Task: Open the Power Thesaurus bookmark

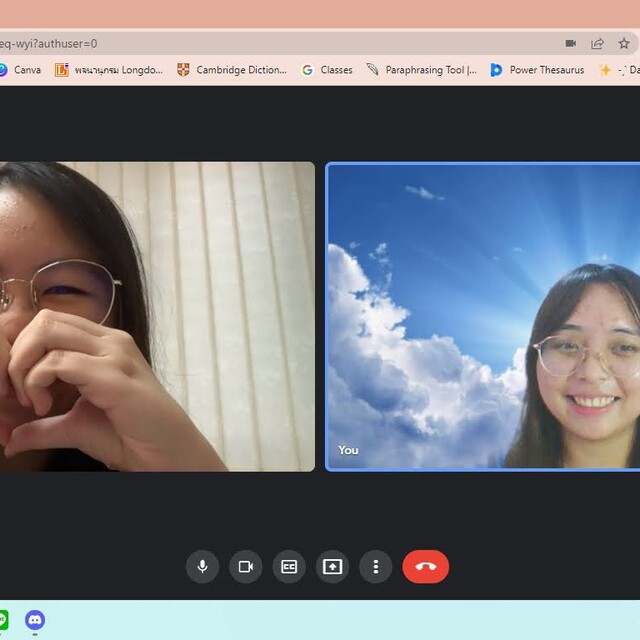Action: 537,70
